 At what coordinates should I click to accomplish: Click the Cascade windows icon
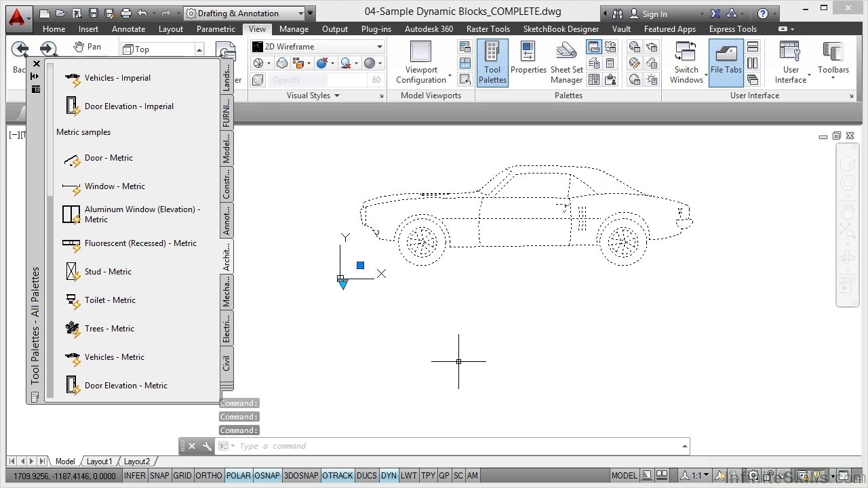753,79
